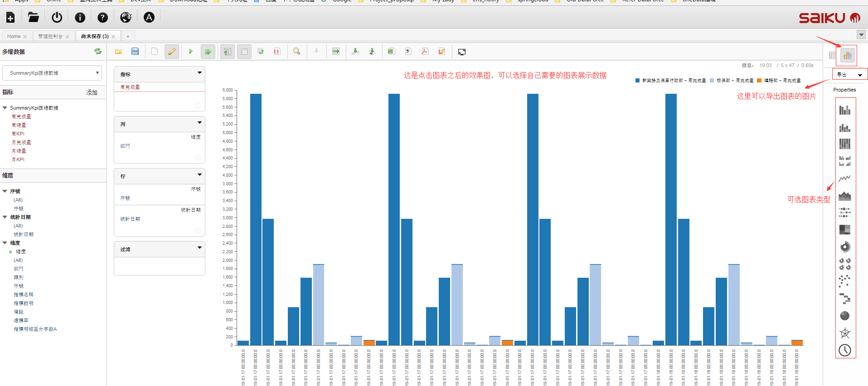Run the query with green play icon
The width and height of the screenshot is (868, 386).
(191, 52)
